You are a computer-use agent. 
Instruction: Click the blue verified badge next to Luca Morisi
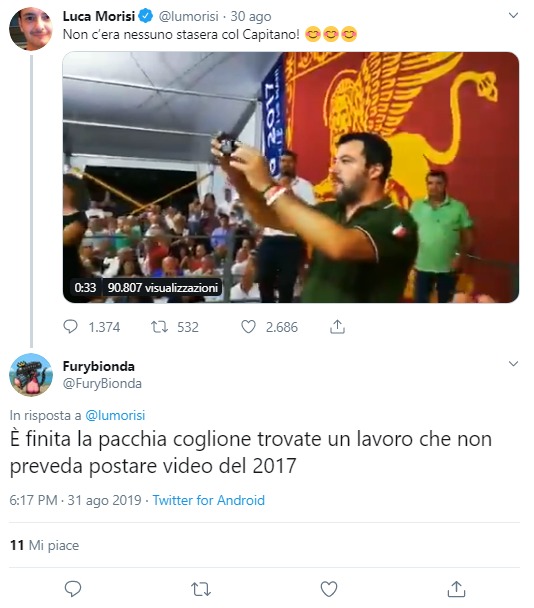[146, 16]
